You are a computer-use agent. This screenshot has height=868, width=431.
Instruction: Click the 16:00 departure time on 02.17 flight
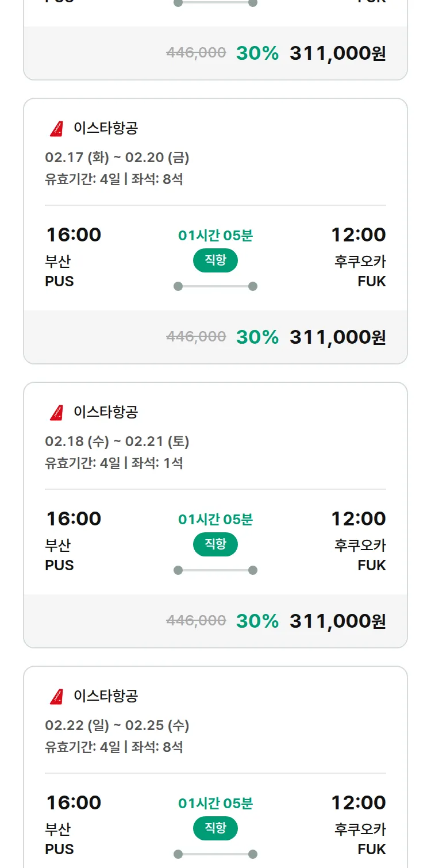[74, 235]
